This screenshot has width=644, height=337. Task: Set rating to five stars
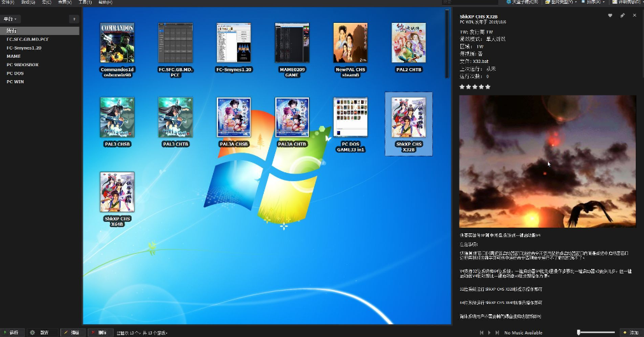488,86
